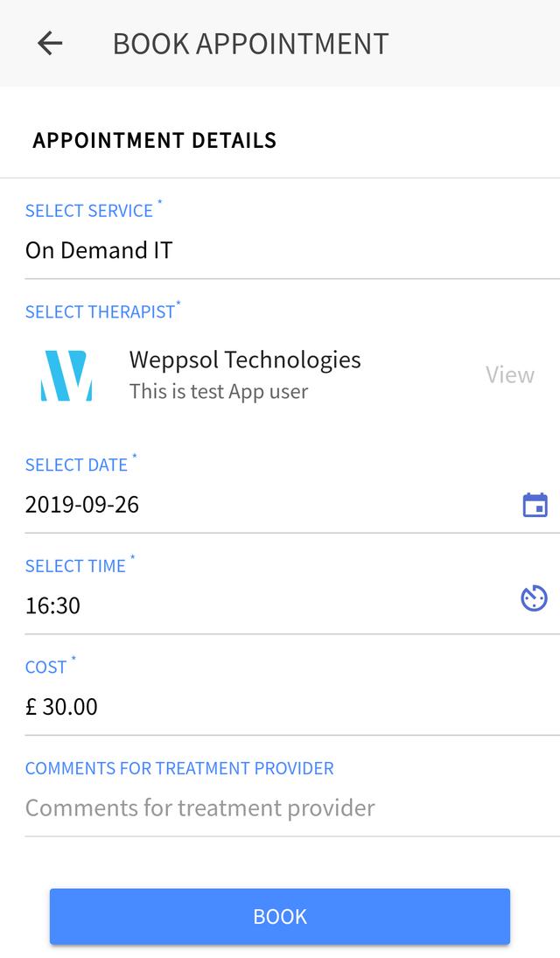
Task: Tap the SELECT DATE label
Action: 76,465
